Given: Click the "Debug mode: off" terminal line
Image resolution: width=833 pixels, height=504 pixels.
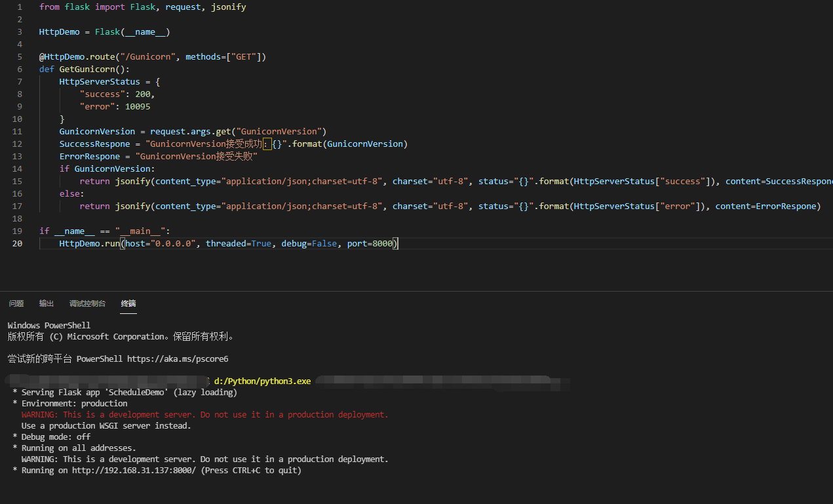Looking at the screenshot, I should (x=56, y=437).
